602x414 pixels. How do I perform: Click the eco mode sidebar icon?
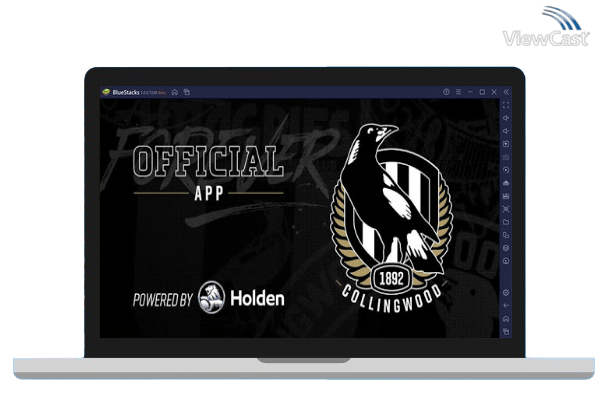(x=506, y=248)
